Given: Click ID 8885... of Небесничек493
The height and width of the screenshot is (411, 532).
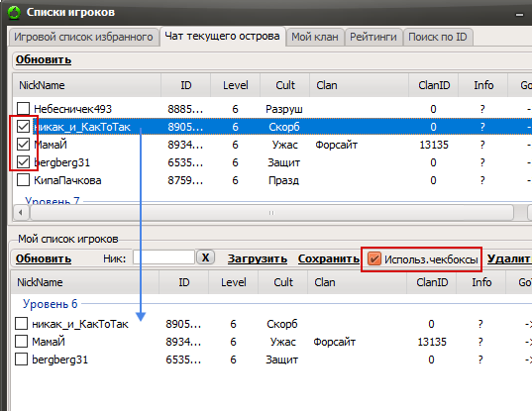Looking at the screenshot, I should (185, 109).
